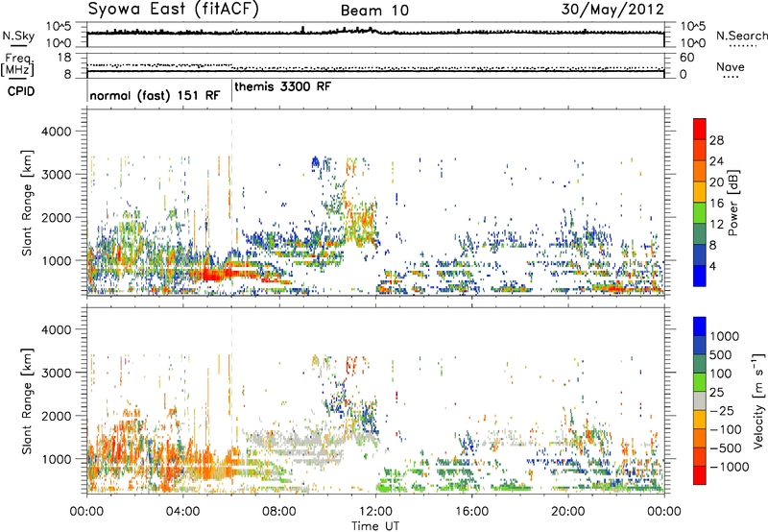Image resolution: width=768 pixels, height=532 pixels.
Task: Click the date '30/May/2012'
Action: coord(612,9)
